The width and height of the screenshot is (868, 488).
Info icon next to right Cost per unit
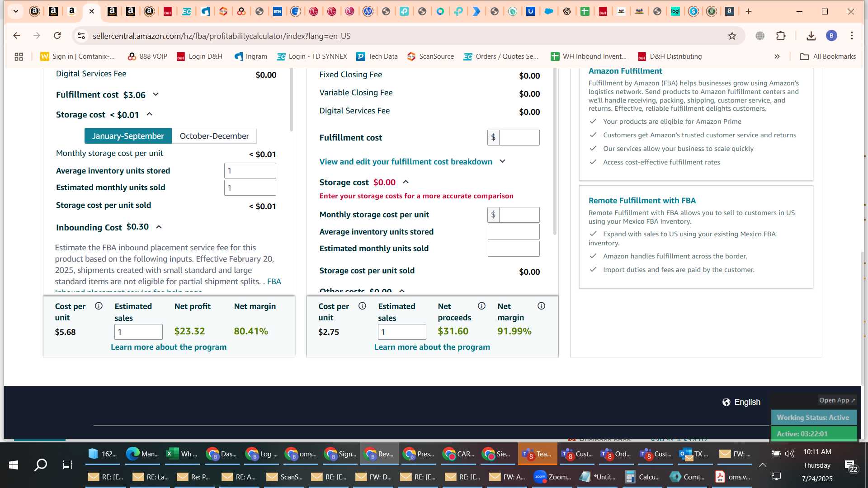pyautogui.click(x=362, y=306)
